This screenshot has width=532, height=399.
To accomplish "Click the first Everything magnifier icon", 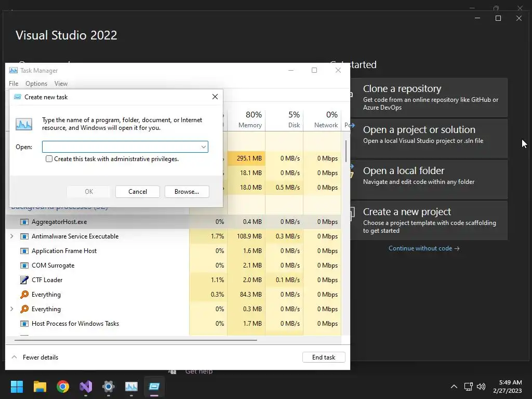I will pyautogui.click(x=24, y=295).
